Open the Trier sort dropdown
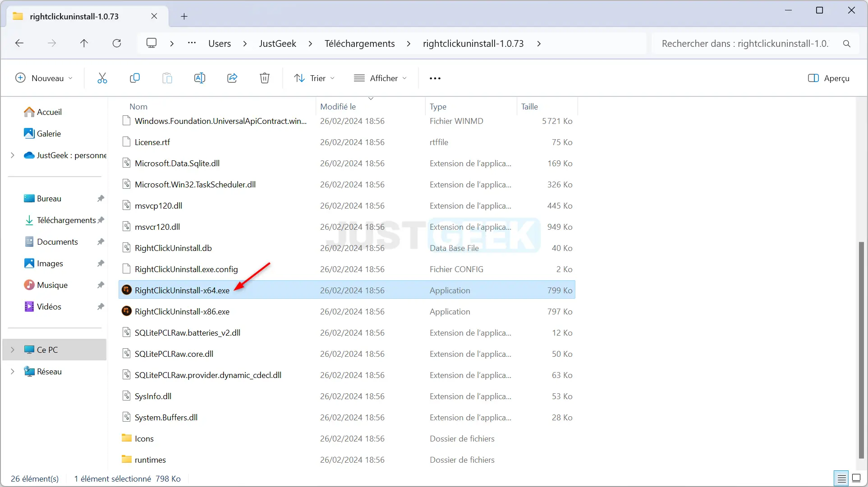 click(x=314, y=78)
